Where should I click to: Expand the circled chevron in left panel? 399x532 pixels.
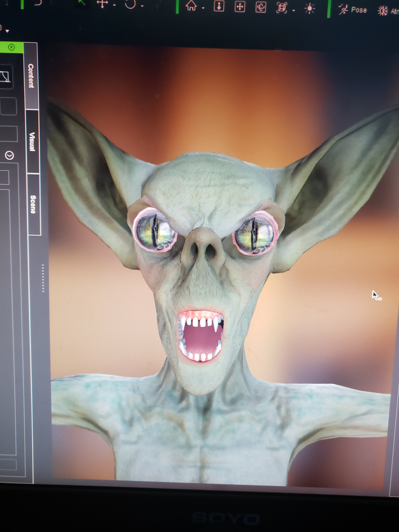click(9, 155)
